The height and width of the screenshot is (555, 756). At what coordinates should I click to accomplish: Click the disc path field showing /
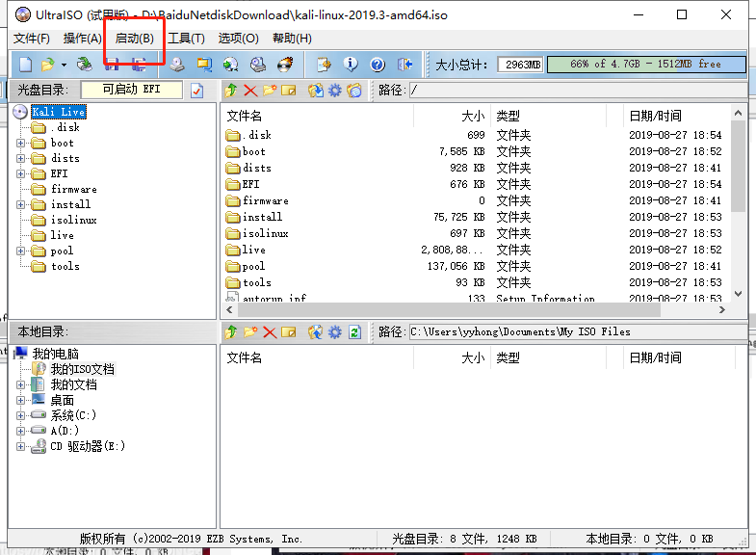coord(578,91)
